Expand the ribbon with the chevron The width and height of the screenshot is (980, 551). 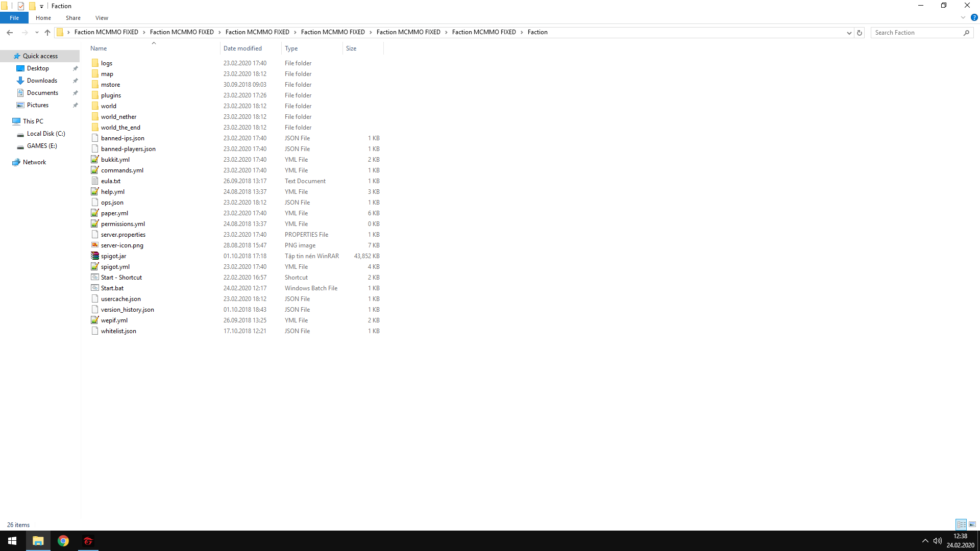pos(963,17)
